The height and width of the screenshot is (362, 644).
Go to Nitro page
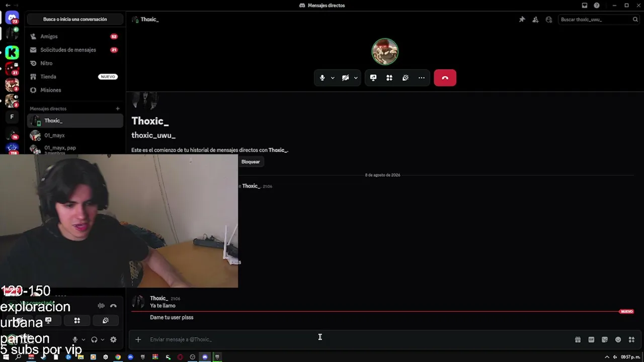[75, 63]
